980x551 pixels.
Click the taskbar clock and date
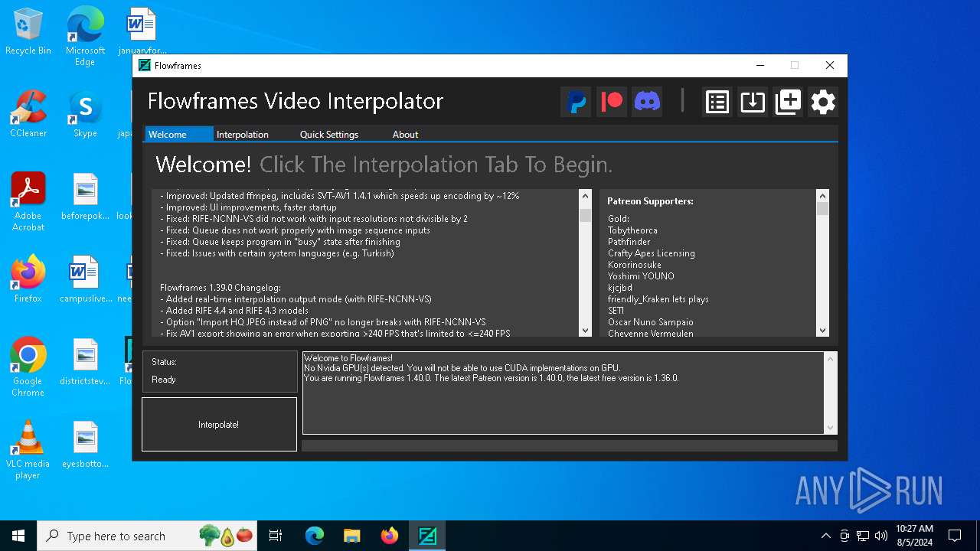pos(914,536)
